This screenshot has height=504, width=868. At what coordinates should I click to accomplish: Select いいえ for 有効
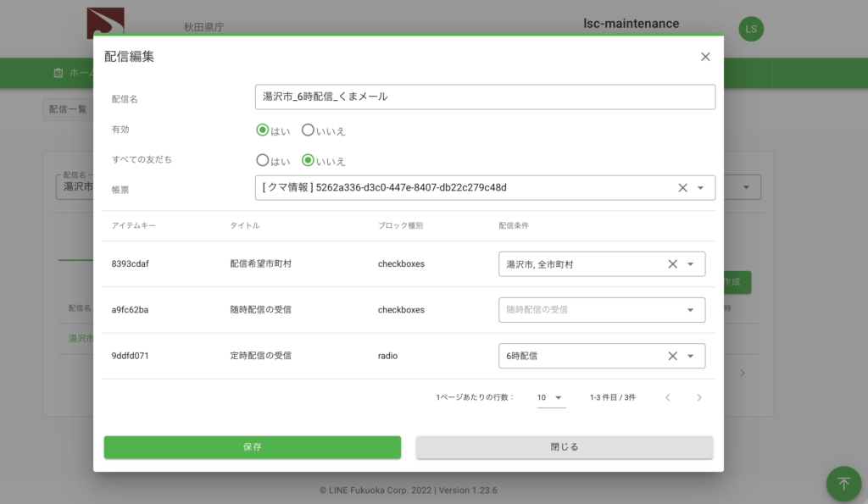(309, 130)
